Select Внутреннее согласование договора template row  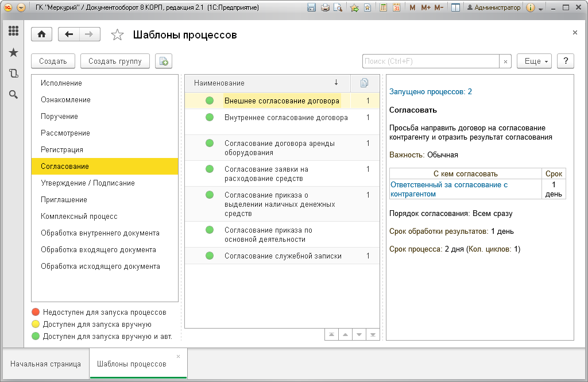[x=282, y=122]
